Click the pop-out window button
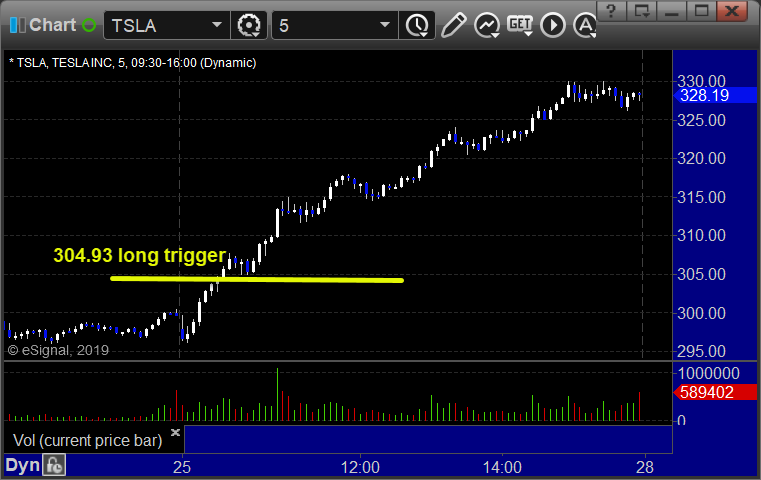The image size is (761, 480). coord(642,11)
